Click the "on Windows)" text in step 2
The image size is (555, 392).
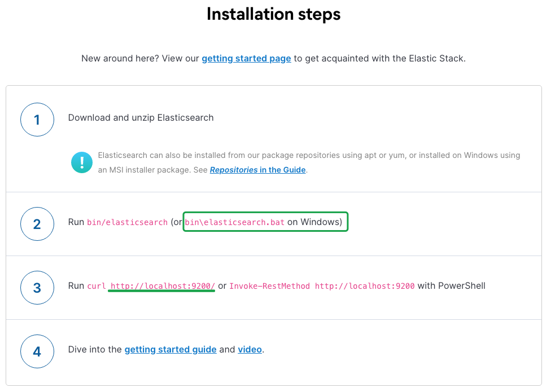[314, 222]
